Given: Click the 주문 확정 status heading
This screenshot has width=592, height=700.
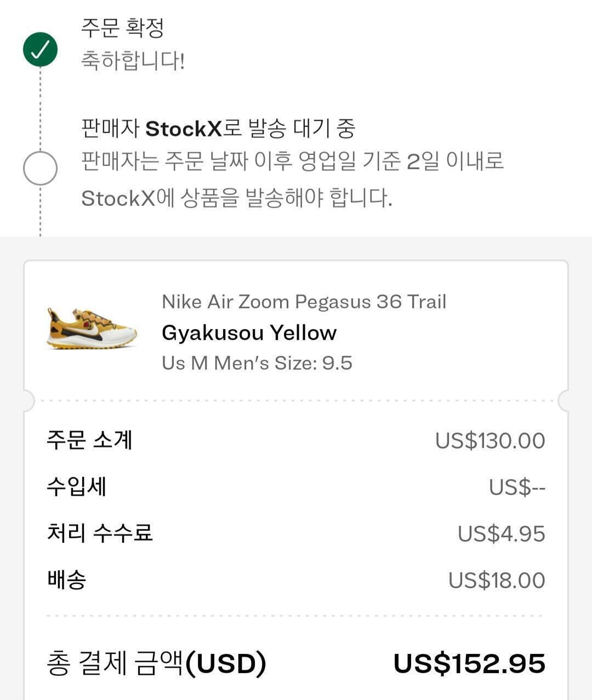Looking at the screenshot, I should (x=122, y=28).
